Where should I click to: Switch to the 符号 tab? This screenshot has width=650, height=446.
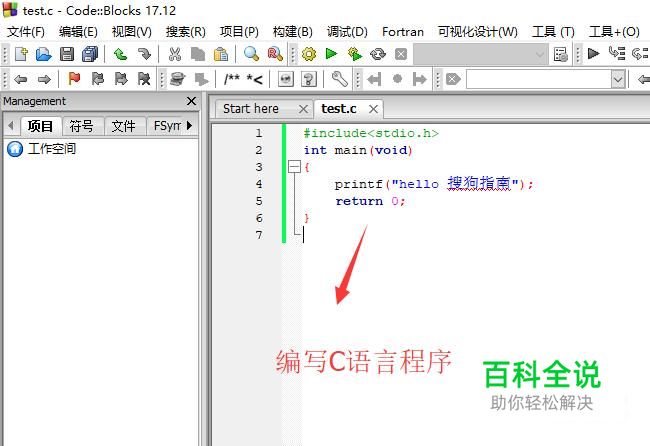click(81, 126)
